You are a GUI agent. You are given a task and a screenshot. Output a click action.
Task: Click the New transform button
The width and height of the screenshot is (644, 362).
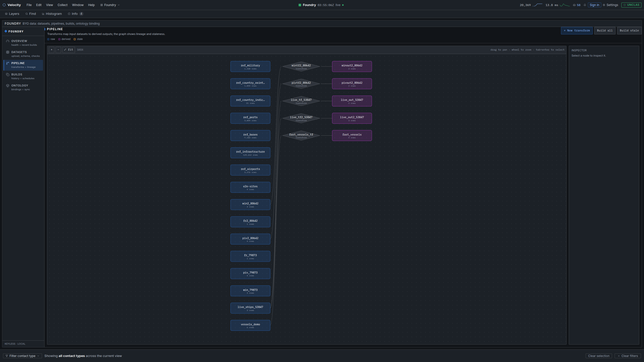pyautogui.click(x=577, y=31)
